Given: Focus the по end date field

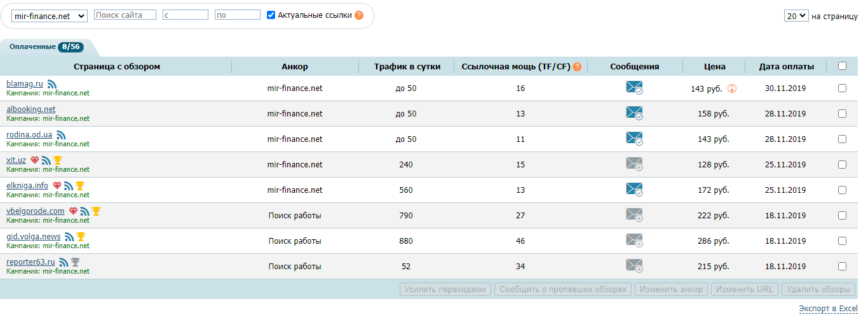Looking at the screenshot, I should pyautogui.click(x=238, y=15).
